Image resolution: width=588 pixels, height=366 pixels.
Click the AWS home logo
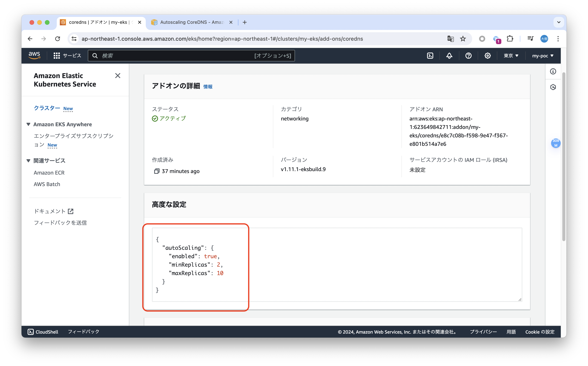pos(34,55)
